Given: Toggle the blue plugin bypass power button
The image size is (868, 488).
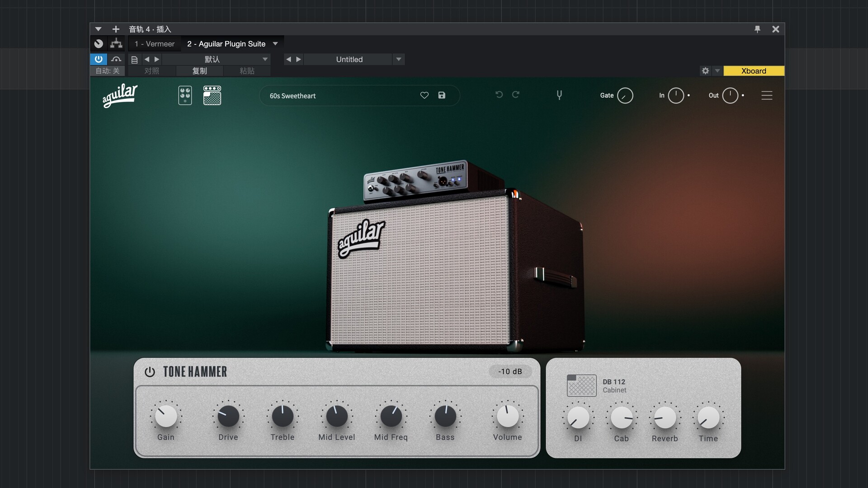Looking at the screenshot, I should tap(99, 59).
